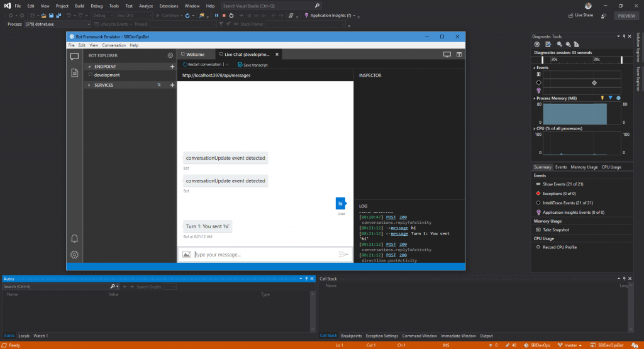Split the emulator editor view

458,55
